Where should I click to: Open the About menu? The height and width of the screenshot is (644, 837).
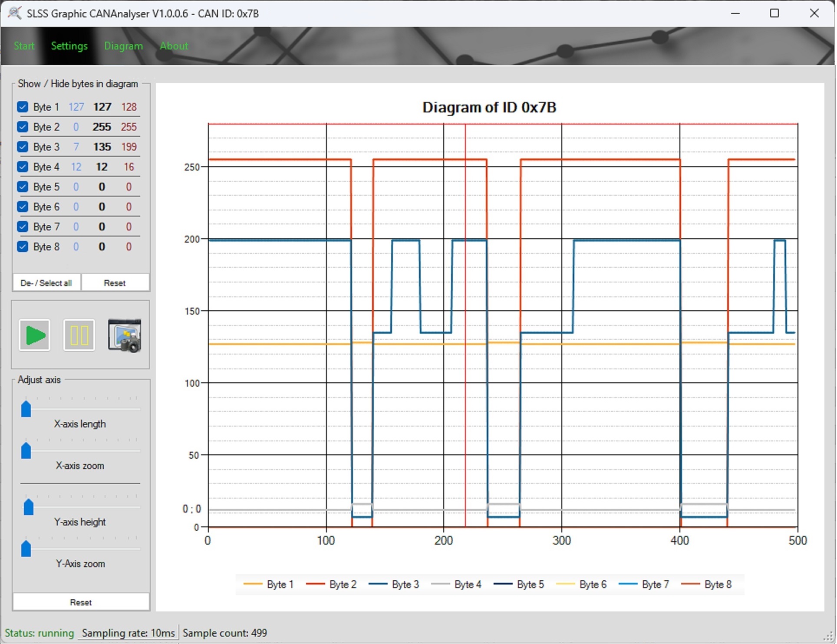(174, 46)
